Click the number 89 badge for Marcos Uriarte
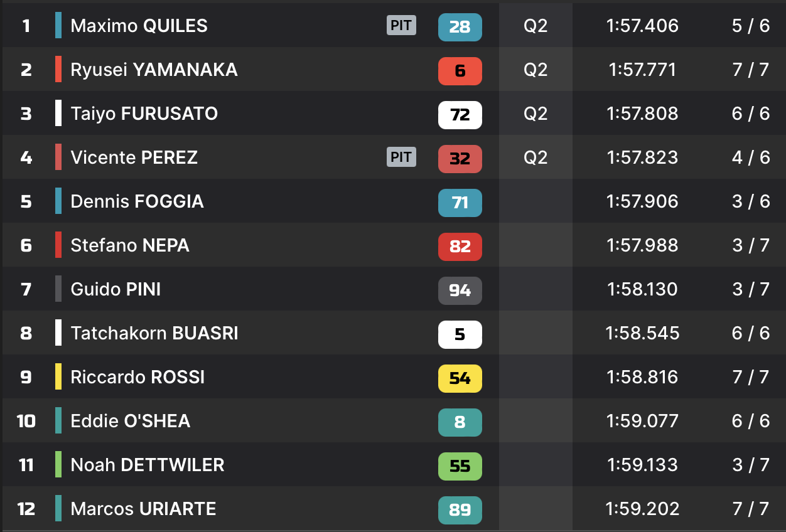The height and width of the screenshot is (532, 786). pyautogui.click(x=460, y=509)
